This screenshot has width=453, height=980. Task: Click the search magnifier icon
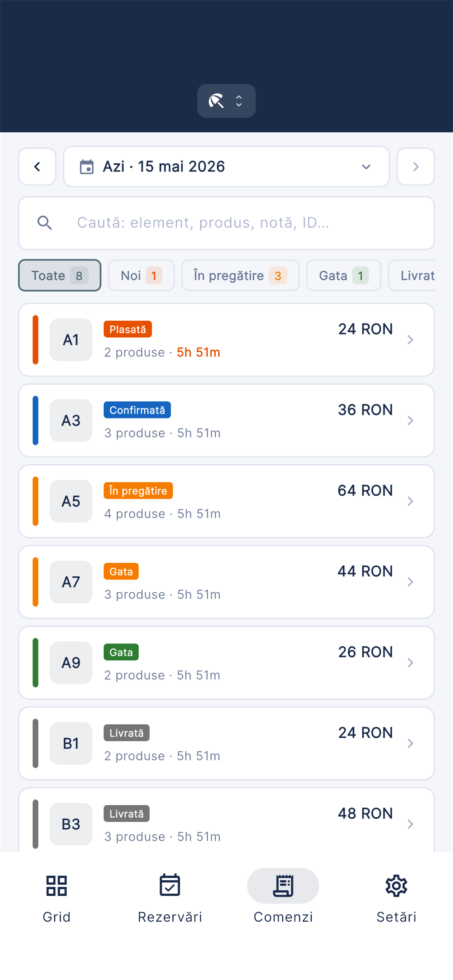(45, 223)
